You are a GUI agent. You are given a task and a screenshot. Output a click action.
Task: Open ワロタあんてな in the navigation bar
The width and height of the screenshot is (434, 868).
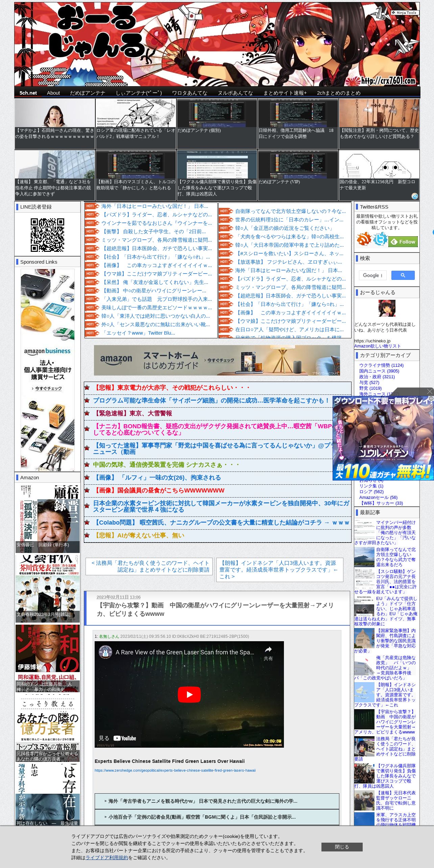[190, 93]
